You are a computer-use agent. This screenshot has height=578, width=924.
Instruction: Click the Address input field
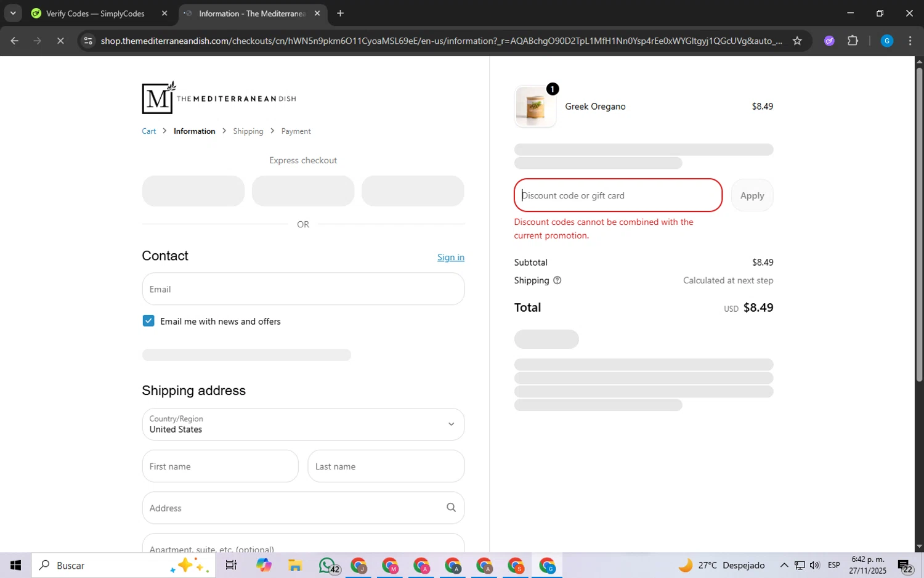303,508
